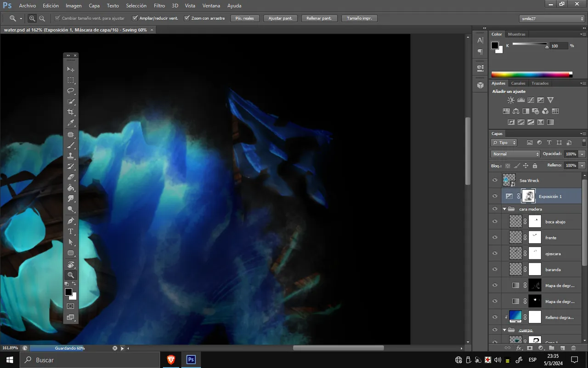Add layer mask from Layers panel bottom

click(529, 348)
